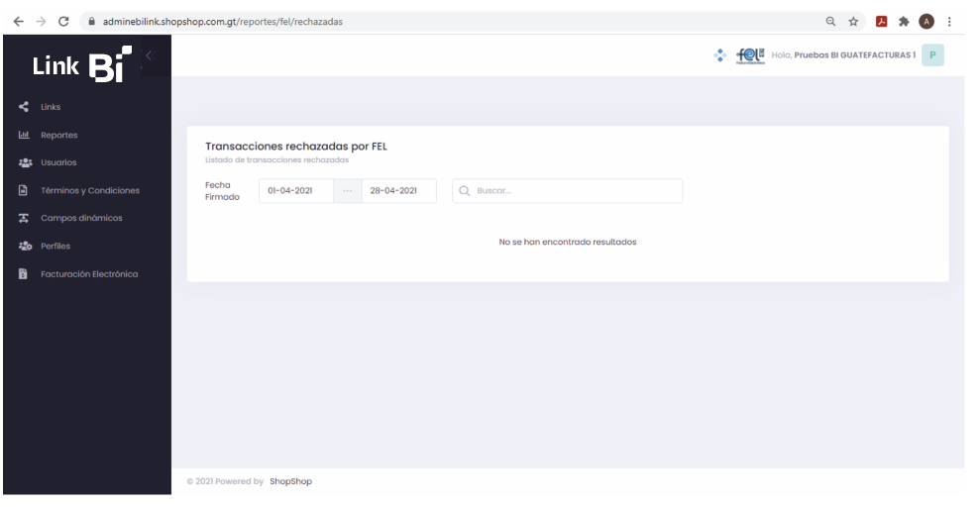Screen dimensions: 980x508
Task: Click the Link Bi logo
Action: point(82,64)
